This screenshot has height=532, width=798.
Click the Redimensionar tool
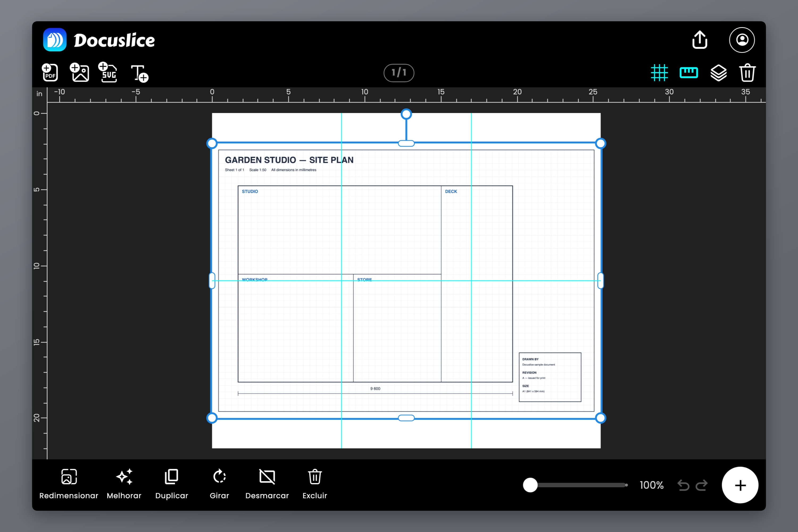click(69, 484)
